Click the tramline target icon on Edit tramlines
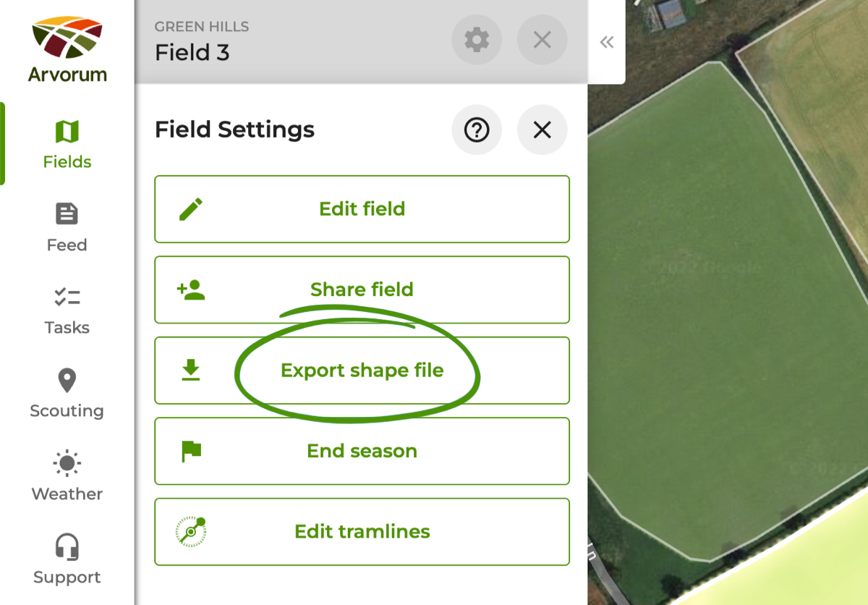Viewport: 868px width, 605px height. (190, 531)
